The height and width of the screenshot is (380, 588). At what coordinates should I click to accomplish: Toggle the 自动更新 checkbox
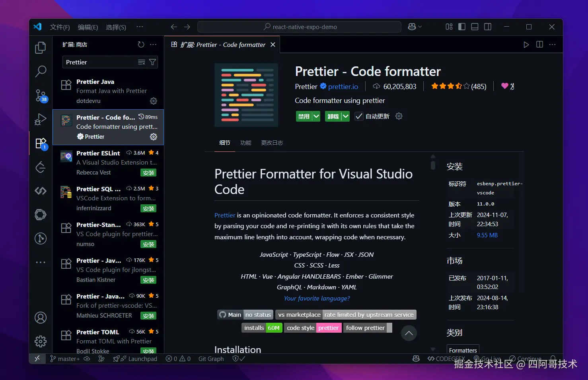359,116
